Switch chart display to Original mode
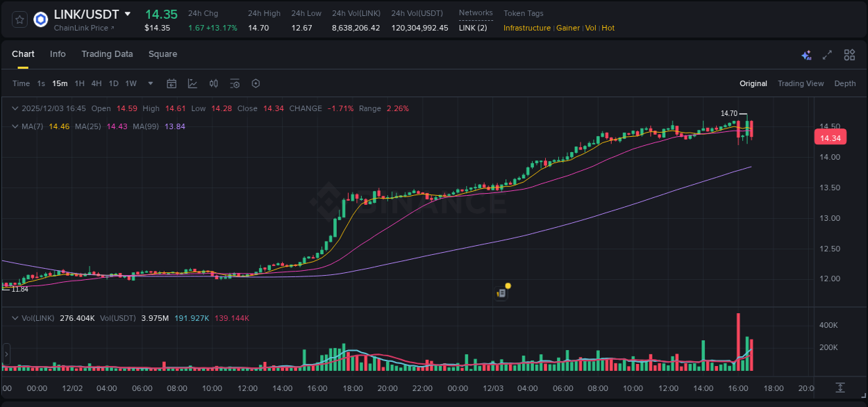Image resolution: width=868 pixels, height=407 pixels. click(753, 83)
